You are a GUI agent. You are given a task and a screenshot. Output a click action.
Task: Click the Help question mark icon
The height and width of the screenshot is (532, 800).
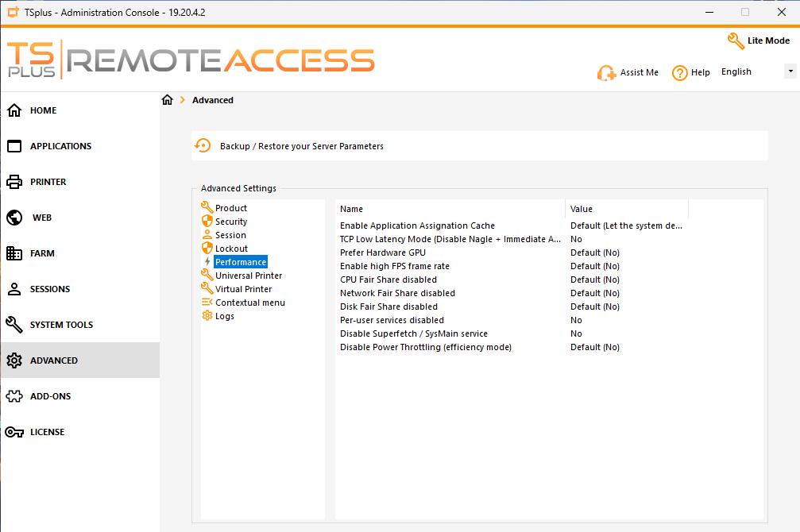point(679,73)
